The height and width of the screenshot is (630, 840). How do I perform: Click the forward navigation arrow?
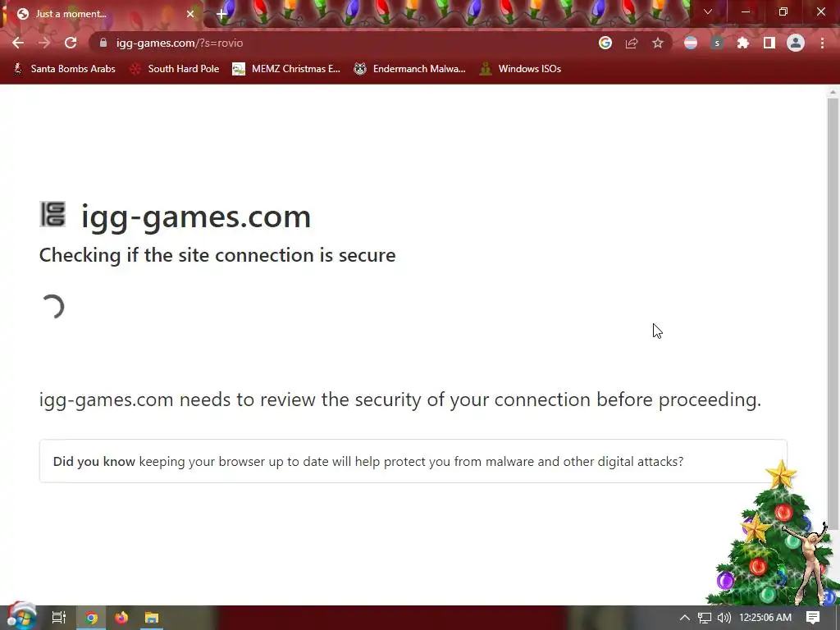point(44,43)
